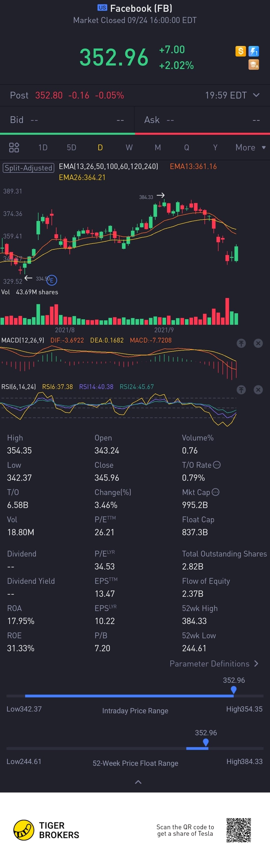
Task: Open the chart layout grid icon
Action: click(x=14, y=147)
